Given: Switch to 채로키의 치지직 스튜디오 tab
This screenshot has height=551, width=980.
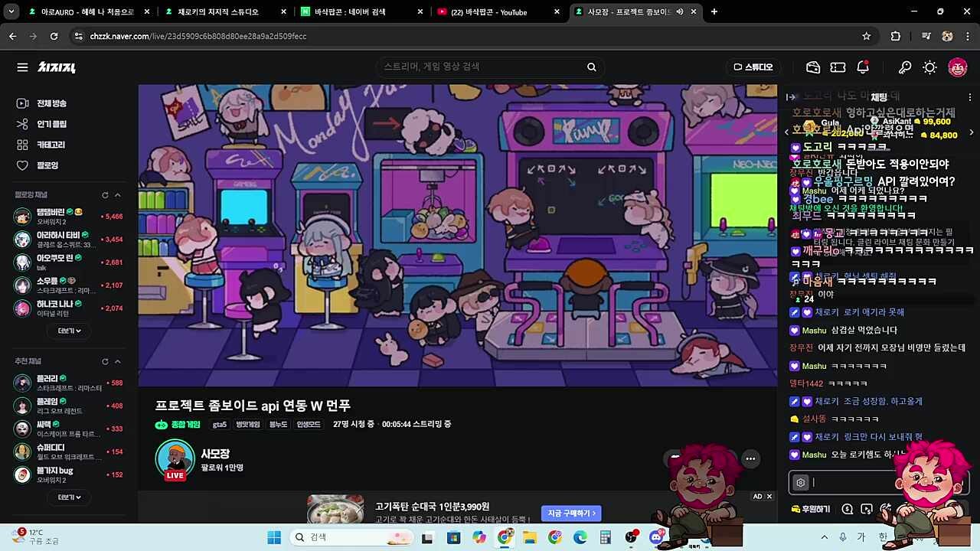Looking at the screenshot, I should pos(226,11).
